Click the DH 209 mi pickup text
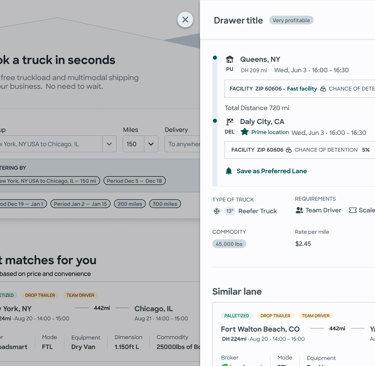 [254, 70]
